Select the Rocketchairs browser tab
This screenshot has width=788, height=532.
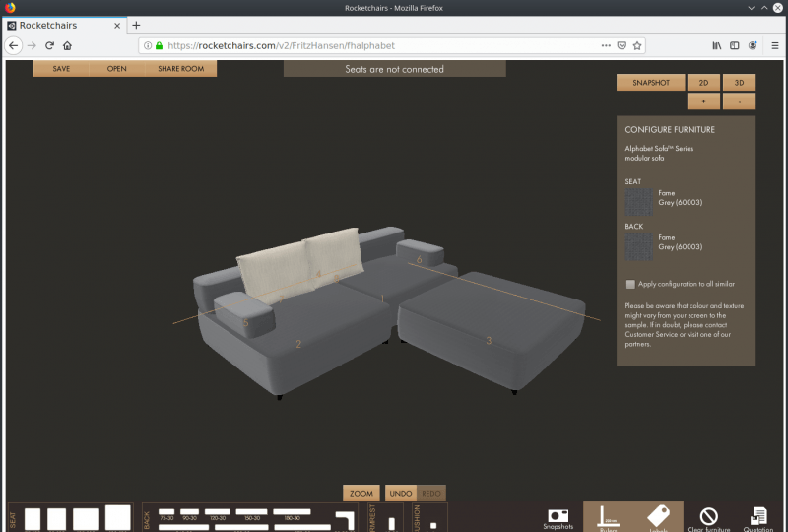pos(64,26)
